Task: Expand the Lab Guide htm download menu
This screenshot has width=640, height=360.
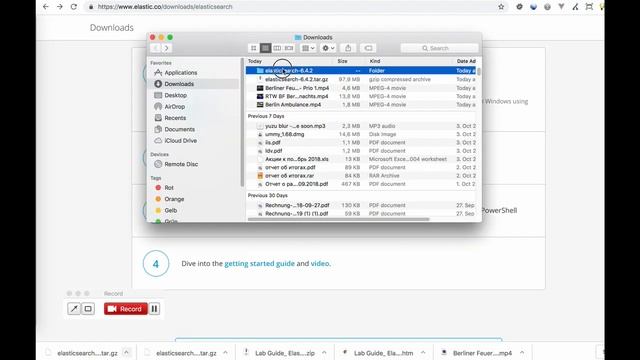Action: coord(423,352)
